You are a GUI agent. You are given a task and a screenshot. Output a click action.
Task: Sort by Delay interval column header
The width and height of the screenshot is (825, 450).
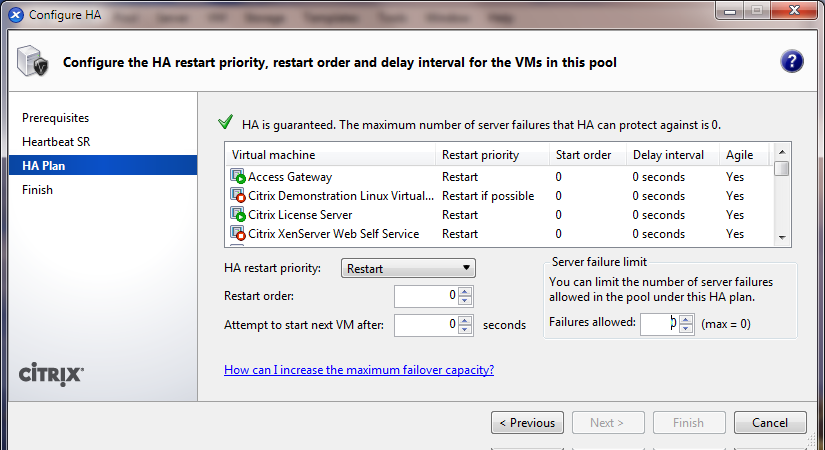[672, 155]
